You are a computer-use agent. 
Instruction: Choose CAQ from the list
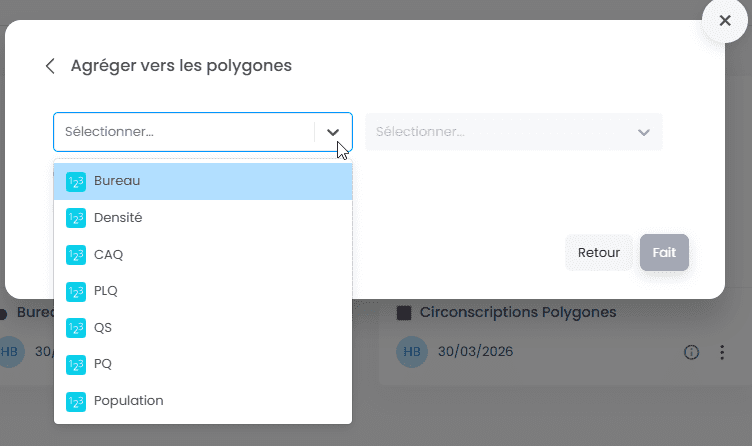pyautogui.click(x=203, y=255)
